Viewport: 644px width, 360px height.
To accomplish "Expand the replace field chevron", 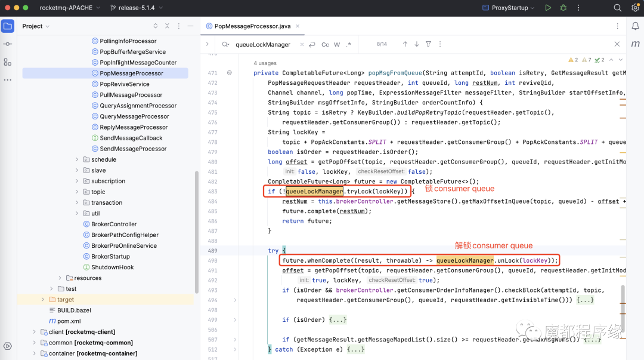I will coord(208,44).
